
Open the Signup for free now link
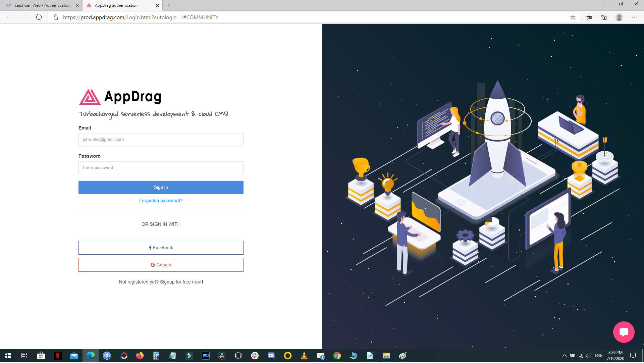[x=181, y=282]
